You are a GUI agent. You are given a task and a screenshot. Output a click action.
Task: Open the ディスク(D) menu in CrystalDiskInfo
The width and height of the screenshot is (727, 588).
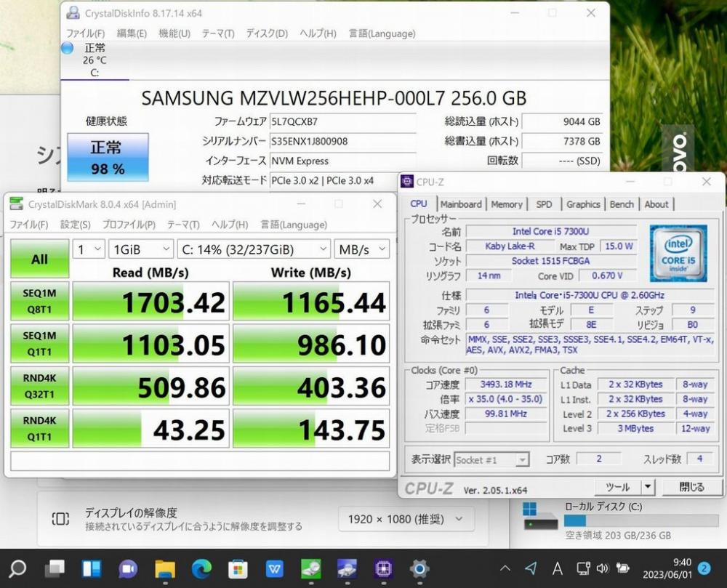pos(267,33)
